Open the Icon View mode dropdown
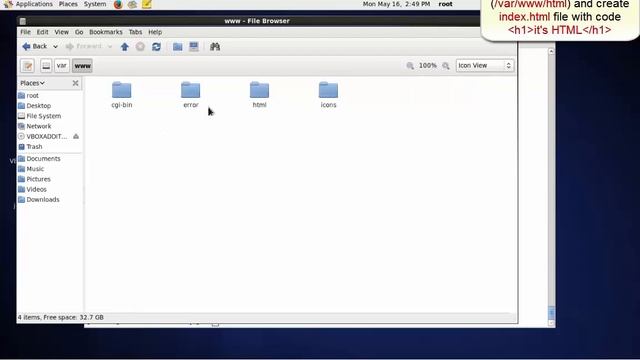Image resolution: width=640 pixels, height=360 pixels. click(484, 66)
